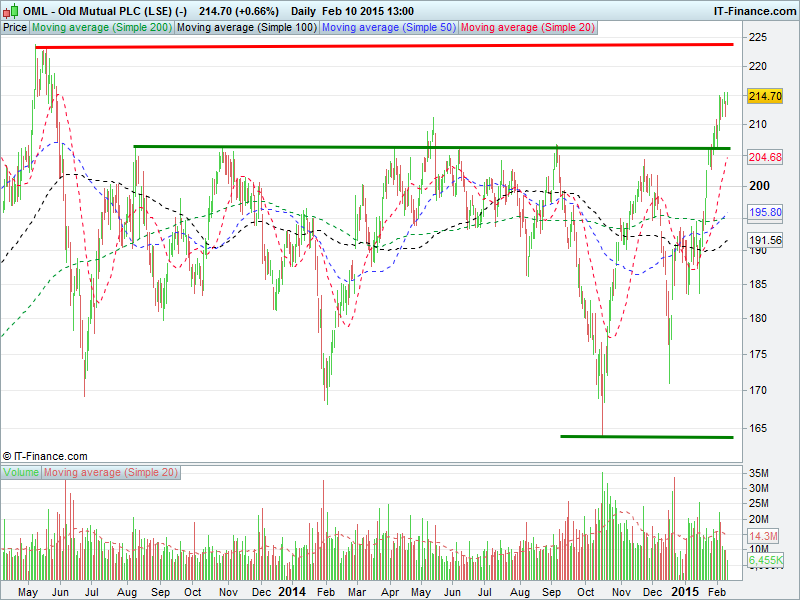Click the Oct label left of Nov 2013
800x600 pixels.
point(192,592)
